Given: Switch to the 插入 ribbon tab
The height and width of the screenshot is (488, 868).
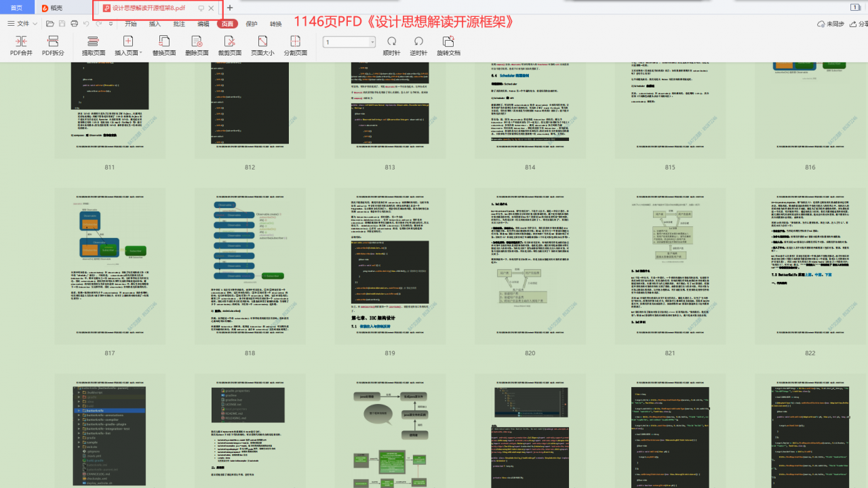Looking at the screenshot, I should coord(155,24).
